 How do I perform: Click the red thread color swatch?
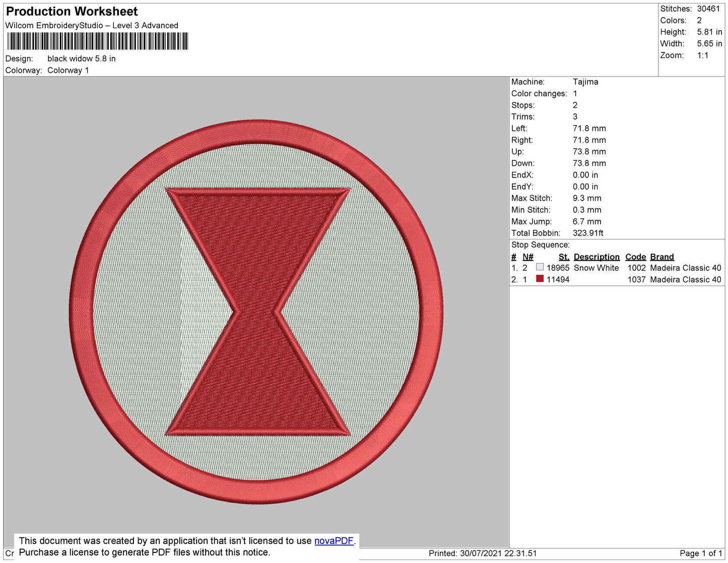click(540, 279)
